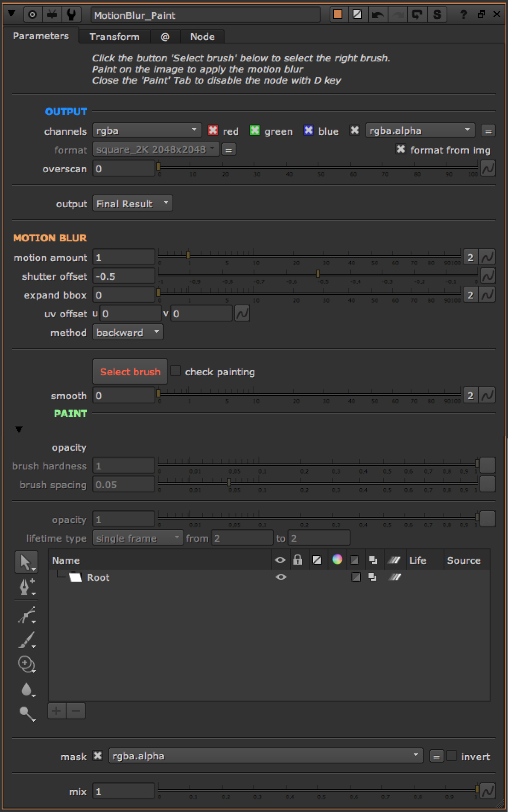
Task: Select the Bezier pen tool
Action: click(x=26, y=587)
